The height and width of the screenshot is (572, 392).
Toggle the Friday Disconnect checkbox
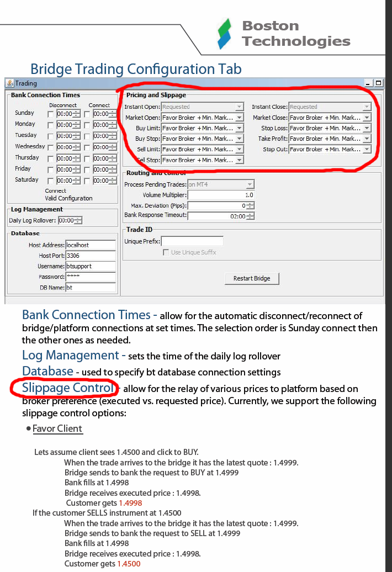[50, 170]
